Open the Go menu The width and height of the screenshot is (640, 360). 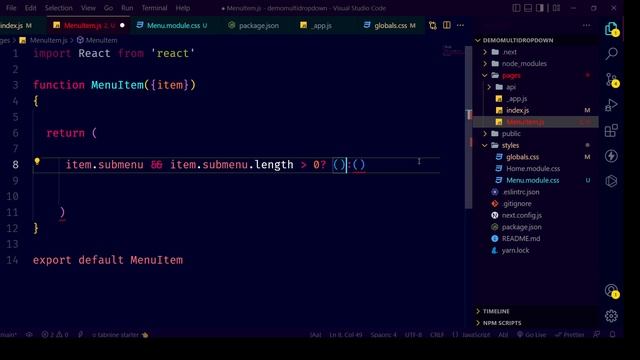[108, 8]
